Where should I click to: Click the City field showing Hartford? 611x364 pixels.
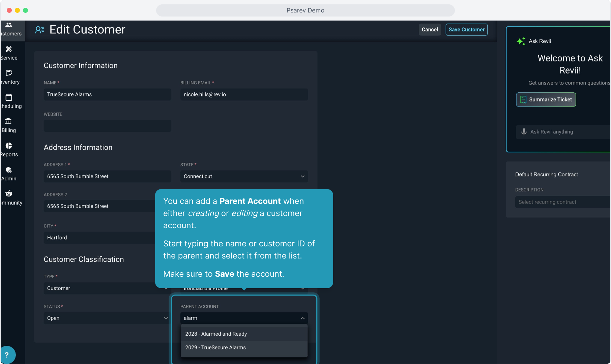pos(99,238)
